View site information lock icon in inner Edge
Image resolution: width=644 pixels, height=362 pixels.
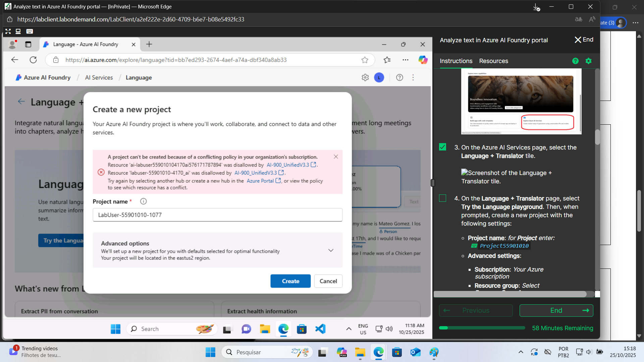[x=56, y=60]
